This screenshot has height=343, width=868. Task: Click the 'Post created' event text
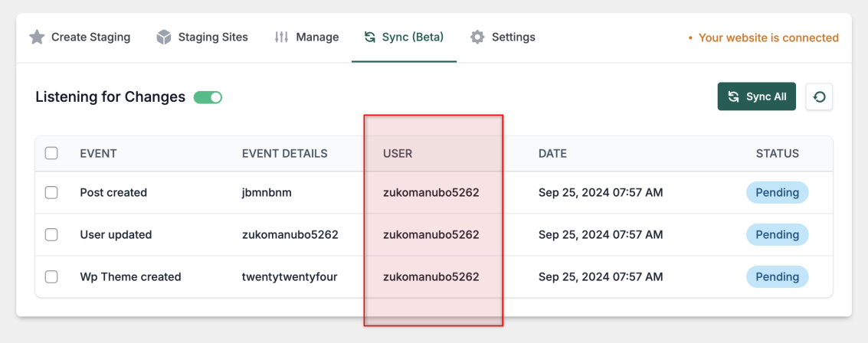point(113,192)
